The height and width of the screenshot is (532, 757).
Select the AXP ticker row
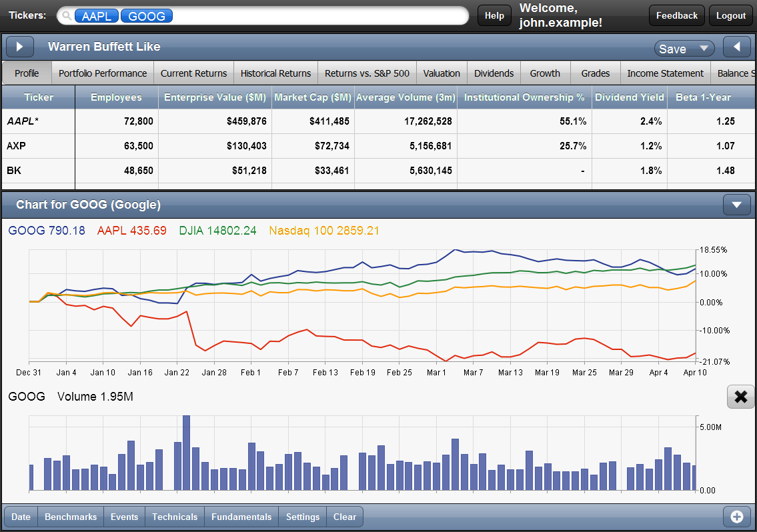point(17,146)
